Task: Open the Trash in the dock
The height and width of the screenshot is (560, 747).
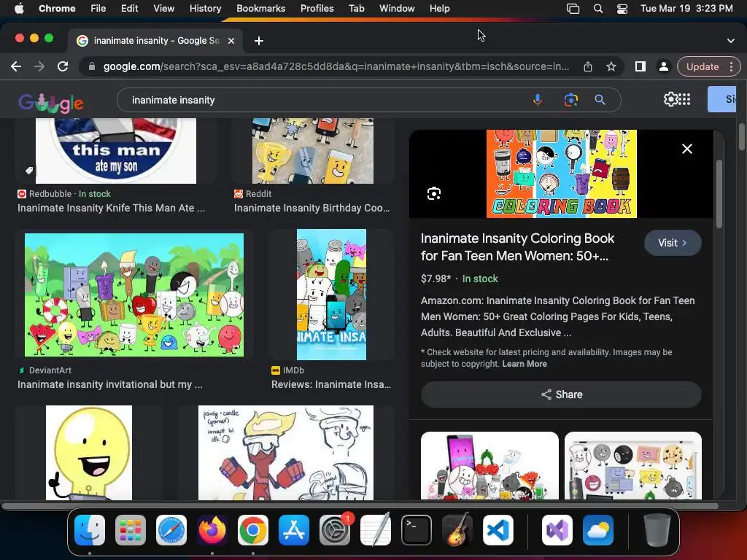Action: (657, 530)
